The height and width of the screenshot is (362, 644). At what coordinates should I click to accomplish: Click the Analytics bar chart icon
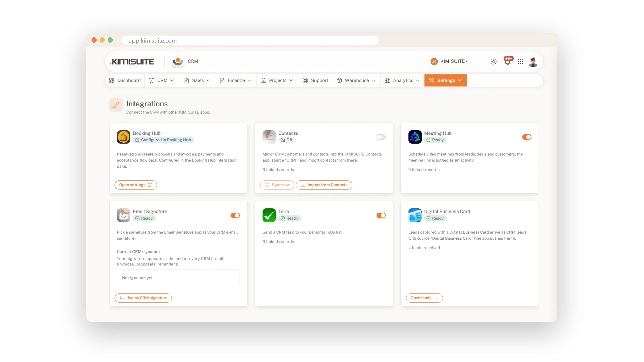(x=387, y=80)
